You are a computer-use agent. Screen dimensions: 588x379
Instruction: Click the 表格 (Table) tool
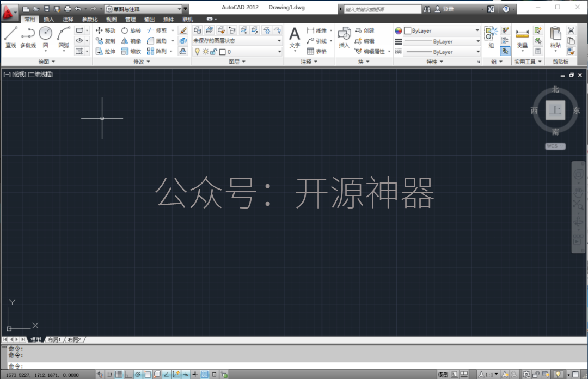[x=317, y=51]
